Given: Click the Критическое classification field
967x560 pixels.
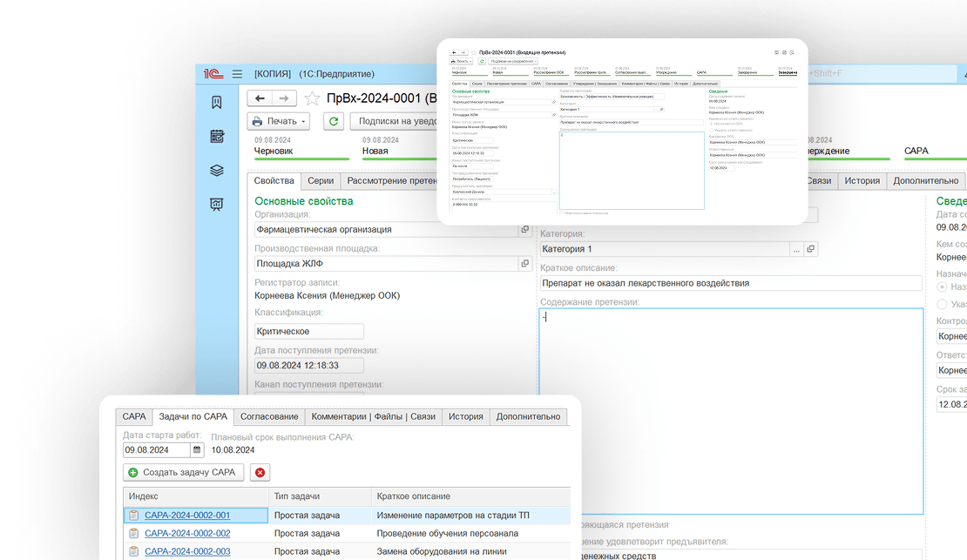Looking at the screenshot, I should coord(309,331).
